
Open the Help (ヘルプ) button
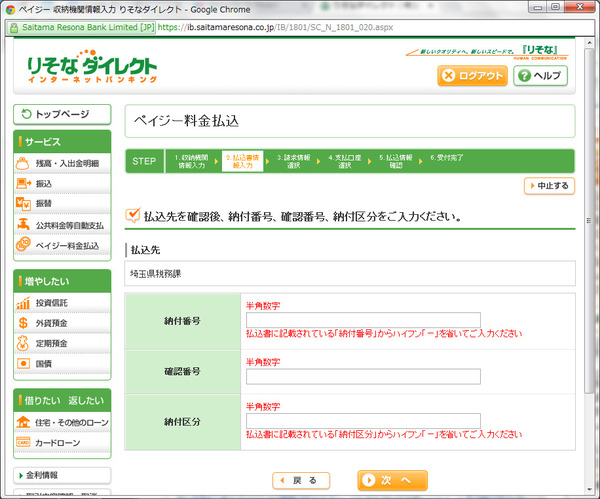540,75
